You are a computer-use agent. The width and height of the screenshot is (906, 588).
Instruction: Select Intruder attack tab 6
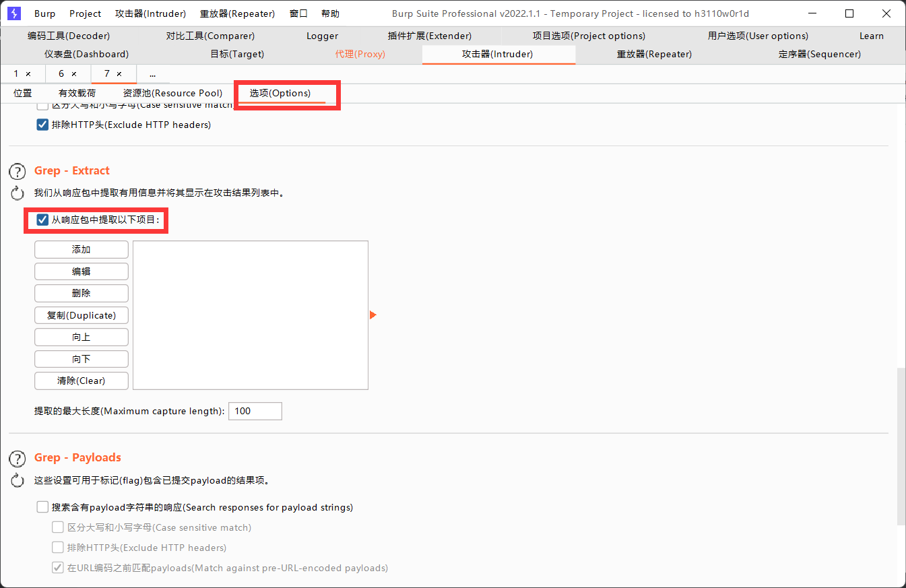click(x=61, y=74)
